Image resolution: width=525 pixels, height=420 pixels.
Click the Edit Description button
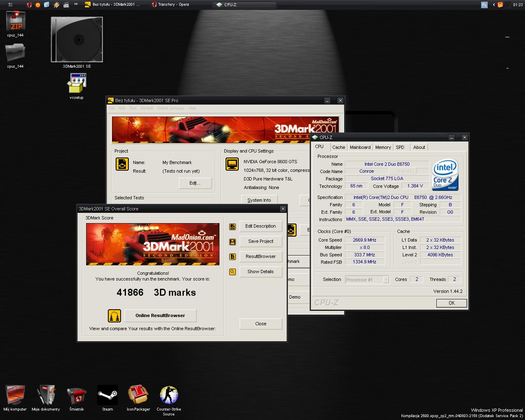pyautogui.click(x=261, y=226)
